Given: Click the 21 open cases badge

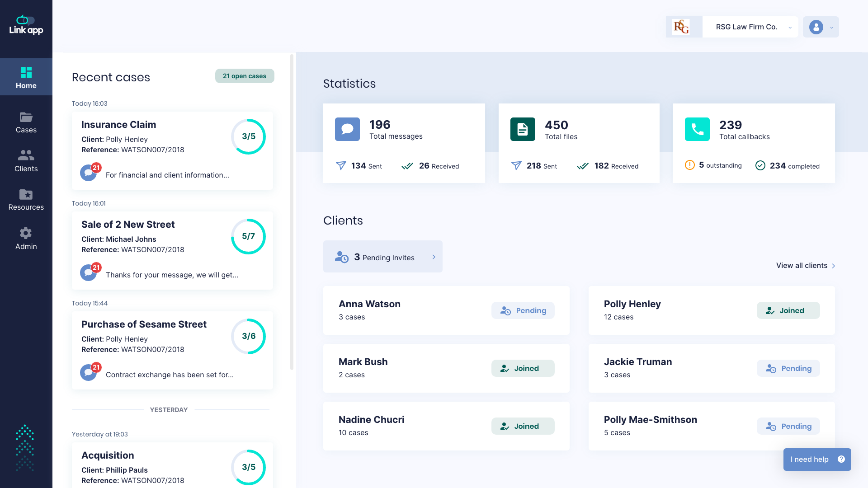Looking at the screenshot, I should click(x=245, y=76).
